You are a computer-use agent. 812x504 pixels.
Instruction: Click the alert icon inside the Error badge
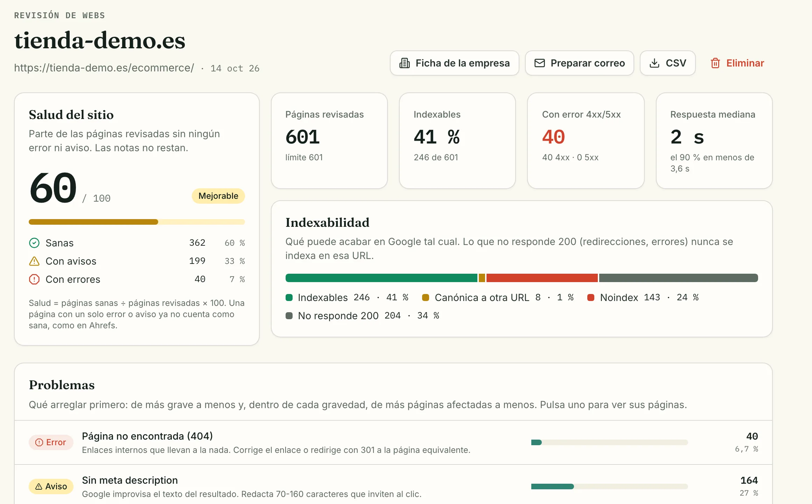[x=39, y=442]
